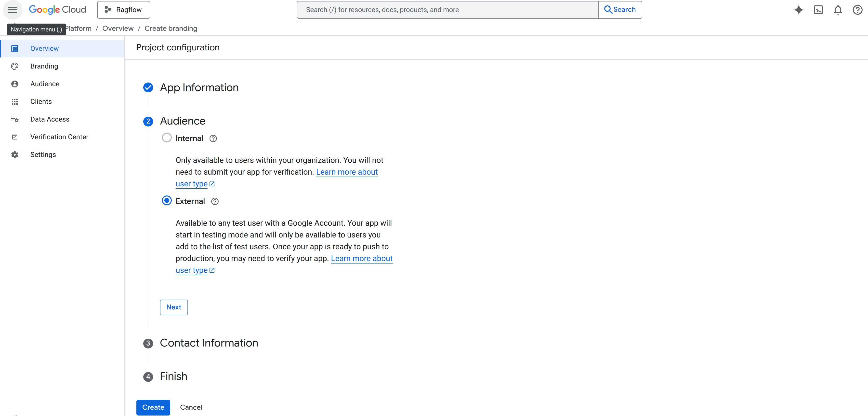868x416 pixels.
Task: Show help for External user type
Action: point(215,201)
